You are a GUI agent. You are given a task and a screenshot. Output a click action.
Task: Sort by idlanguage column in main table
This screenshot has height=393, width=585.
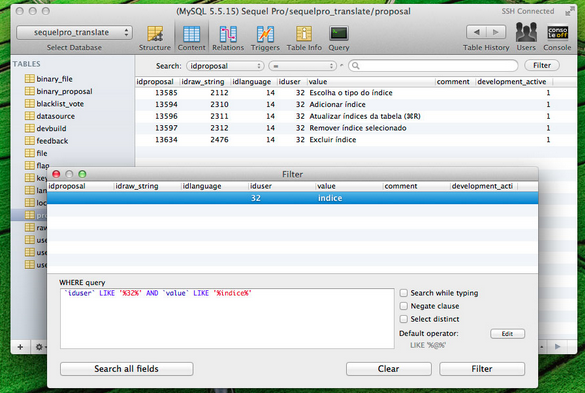click(x=254, y=82)
